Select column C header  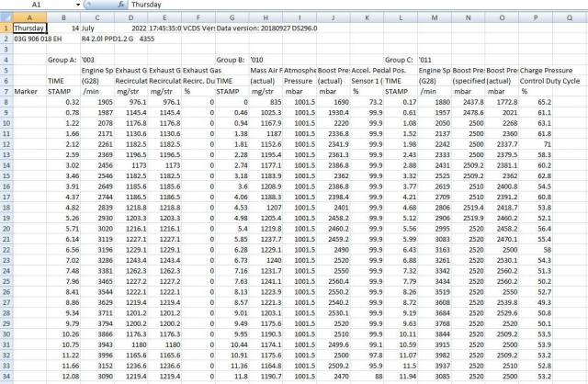(97, 17)
